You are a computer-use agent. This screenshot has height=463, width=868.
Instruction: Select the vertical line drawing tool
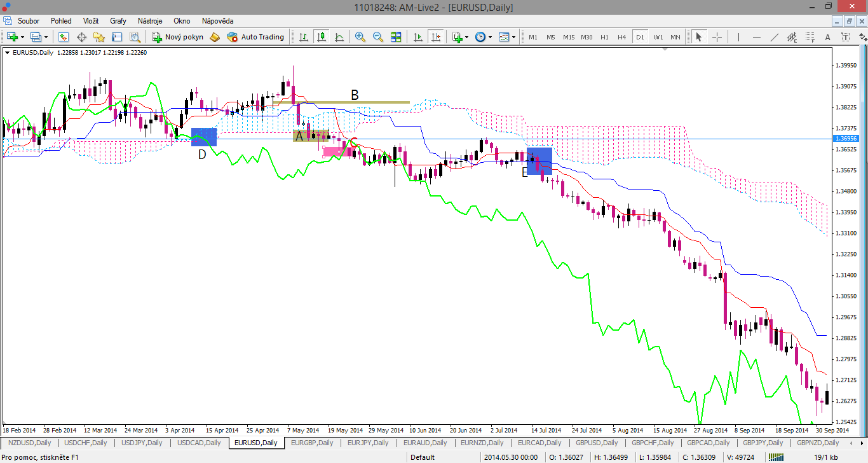tap(738, 37)
